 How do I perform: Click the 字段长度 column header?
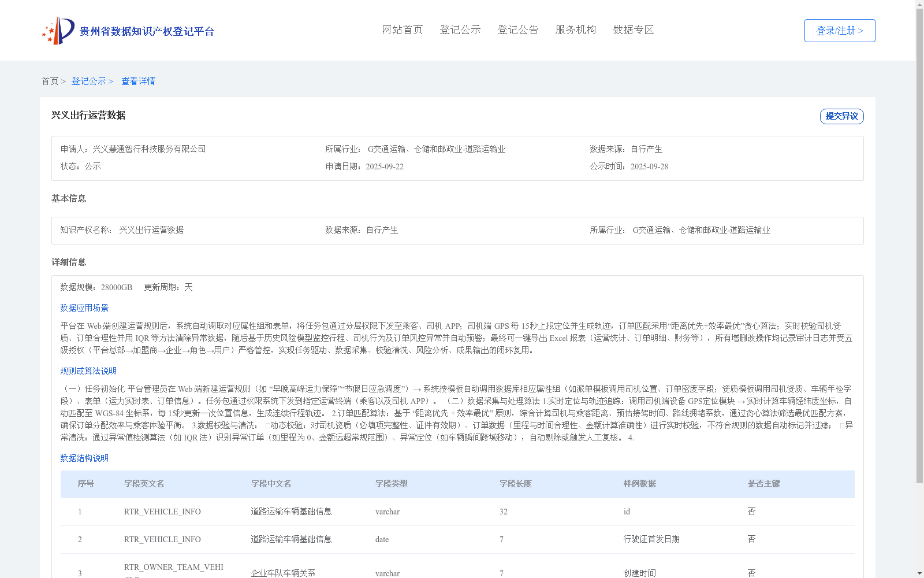click(x=516, y=484)
